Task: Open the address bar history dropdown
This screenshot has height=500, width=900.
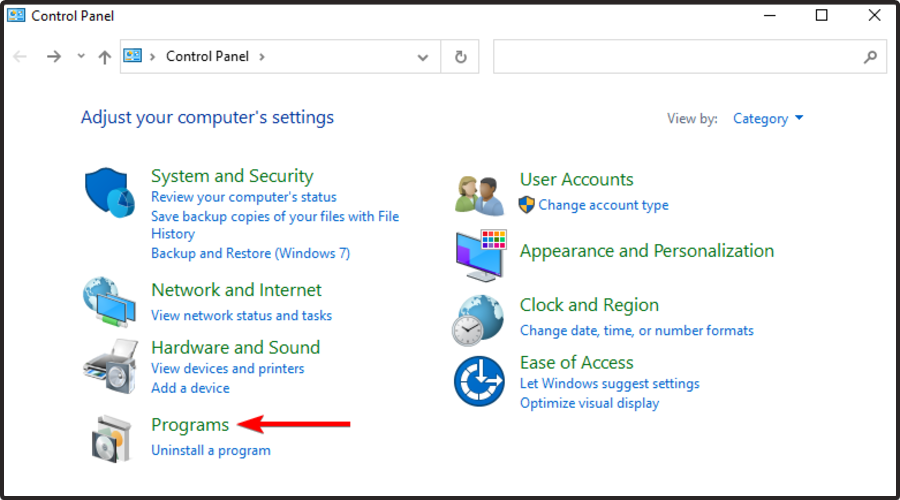Action: tap(423, 57)
